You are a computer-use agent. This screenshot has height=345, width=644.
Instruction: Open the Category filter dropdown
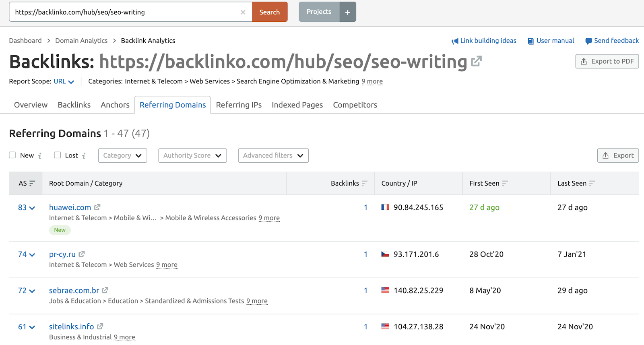122,155
